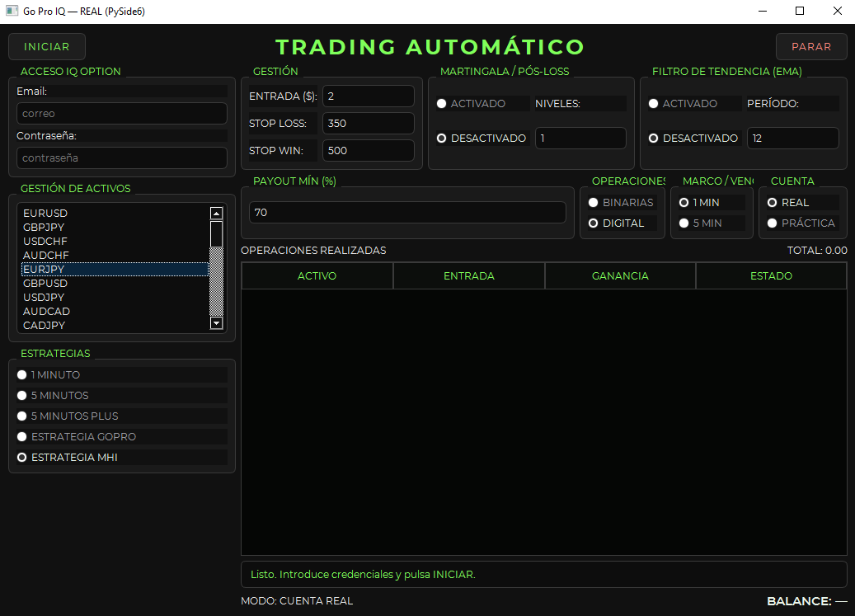Close the Go Pro IQ window
This screenshot has width=855, height=616.
tap(837, 11)
